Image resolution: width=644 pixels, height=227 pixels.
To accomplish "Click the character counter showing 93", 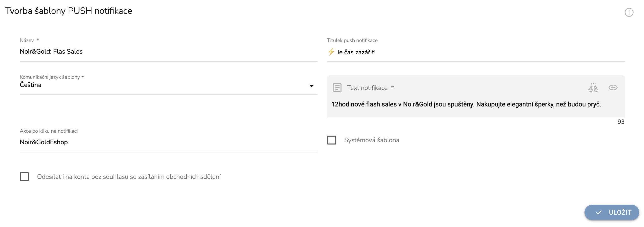I will point(621,122).
